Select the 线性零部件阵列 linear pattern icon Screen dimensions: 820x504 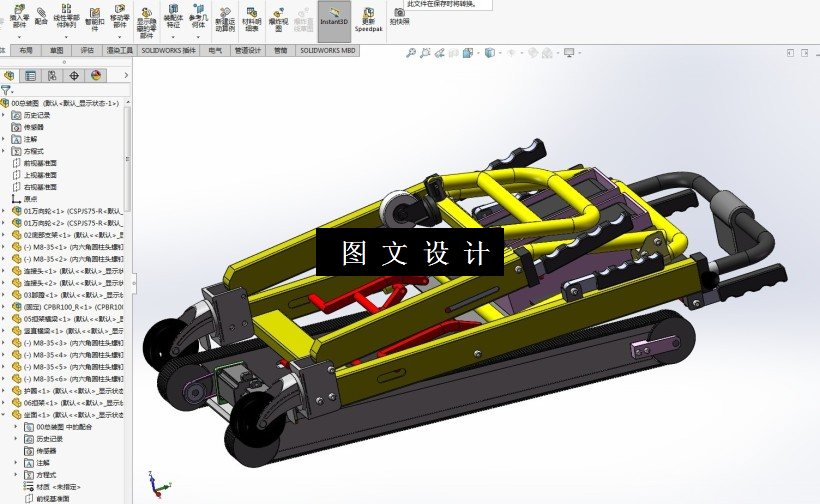point(66,8)
